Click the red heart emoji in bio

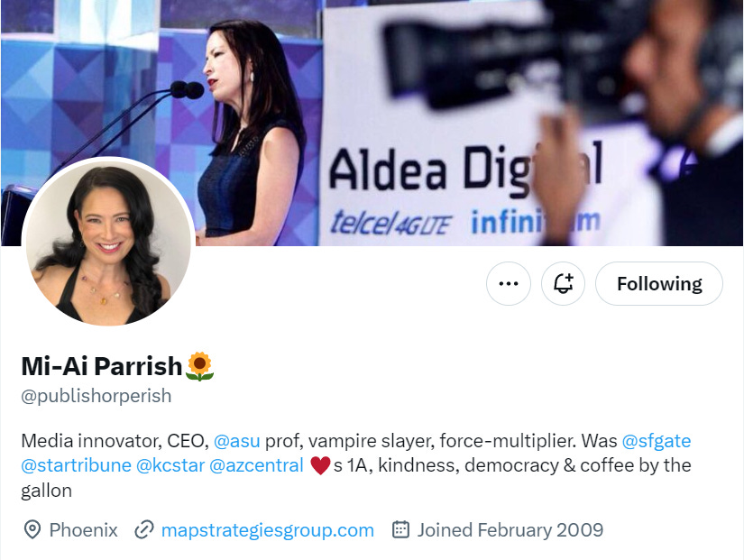pos(320,465)
